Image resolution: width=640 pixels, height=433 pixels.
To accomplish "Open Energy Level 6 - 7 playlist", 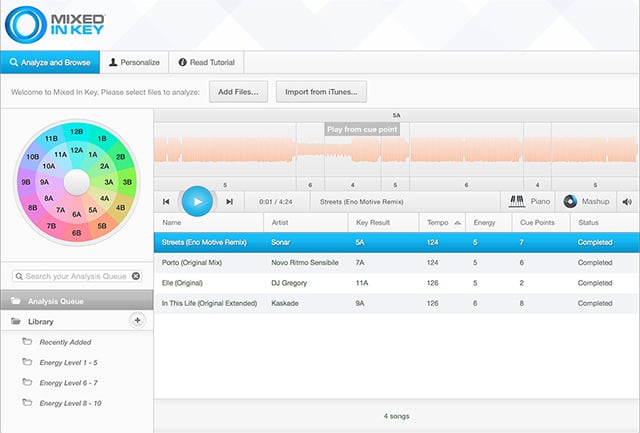I will (x=68, y=383).
